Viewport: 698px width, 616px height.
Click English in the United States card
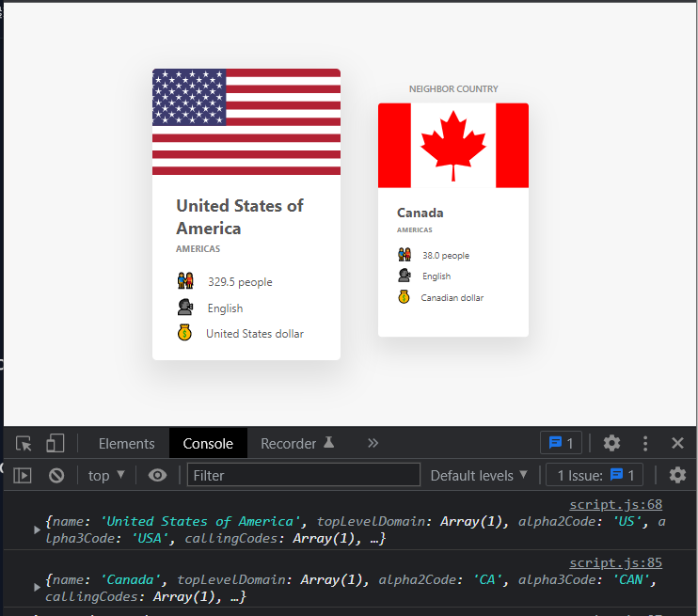coord(225,308)
